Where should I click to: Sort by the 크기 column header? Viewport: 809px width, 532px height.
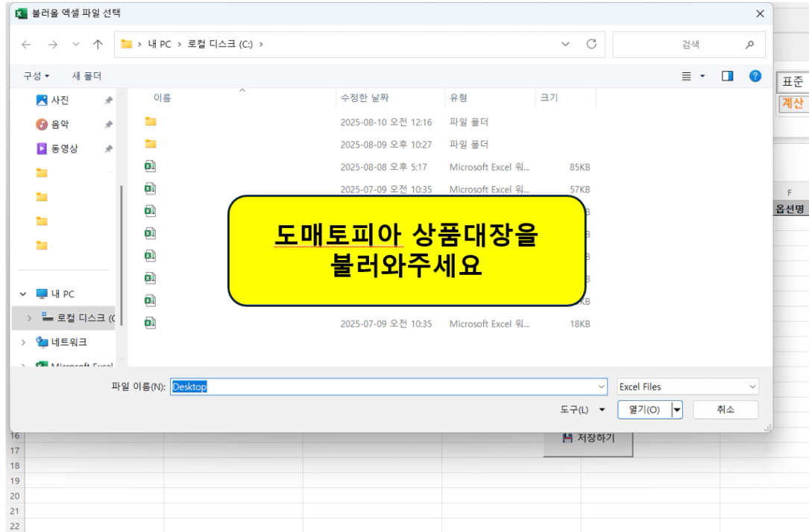549,98
